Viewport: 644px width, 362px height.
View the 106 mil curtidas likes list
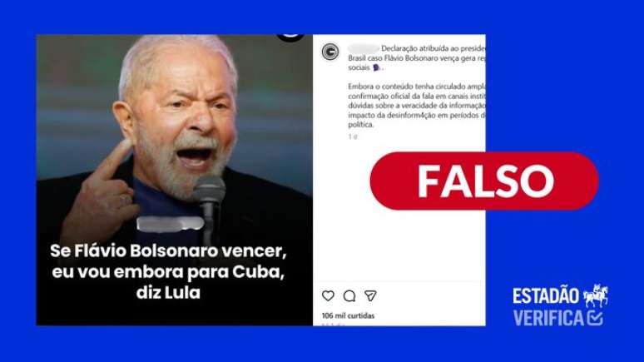coord(348,315)
